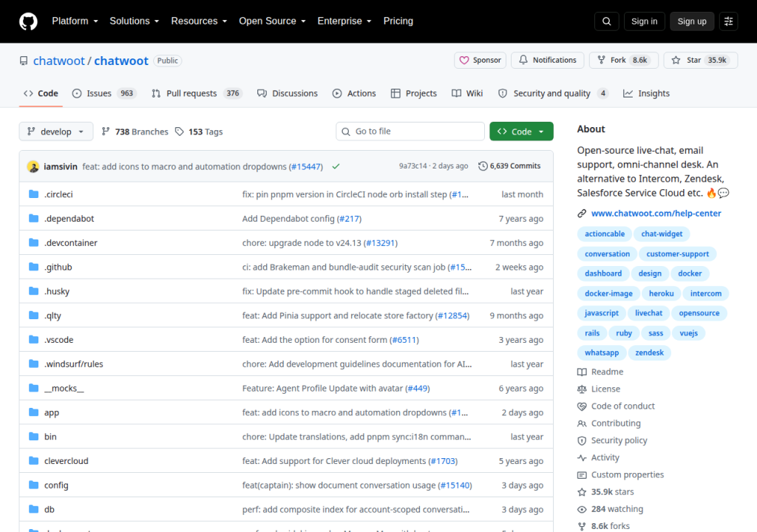
Task: Click the .husky folder icon
Action: click(33, 291)
